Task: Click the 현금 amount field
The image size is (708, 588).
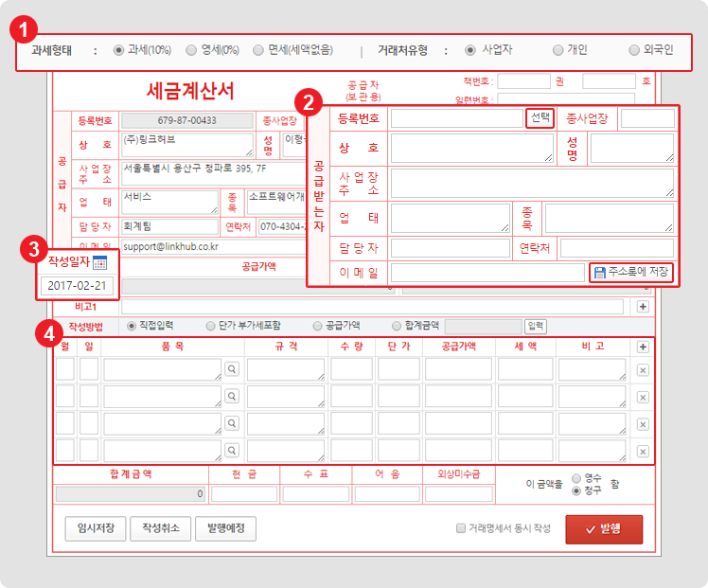Action: (244, 494)
